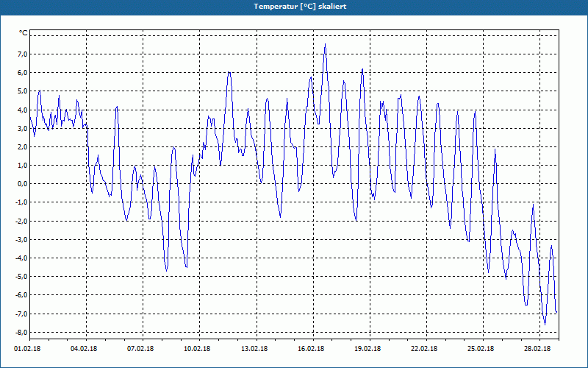Image resolution: width=588 pixels, height=368 pixels.
Task: Click the lowest temperature trough near 28.02.18
Action: (x=545, y=325)
